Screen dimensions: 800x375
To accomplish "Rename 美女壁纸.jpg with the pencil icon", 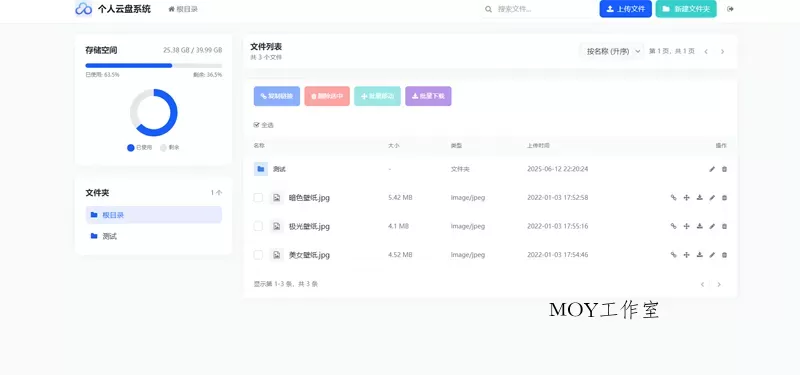I will click(x=712, y=255).
